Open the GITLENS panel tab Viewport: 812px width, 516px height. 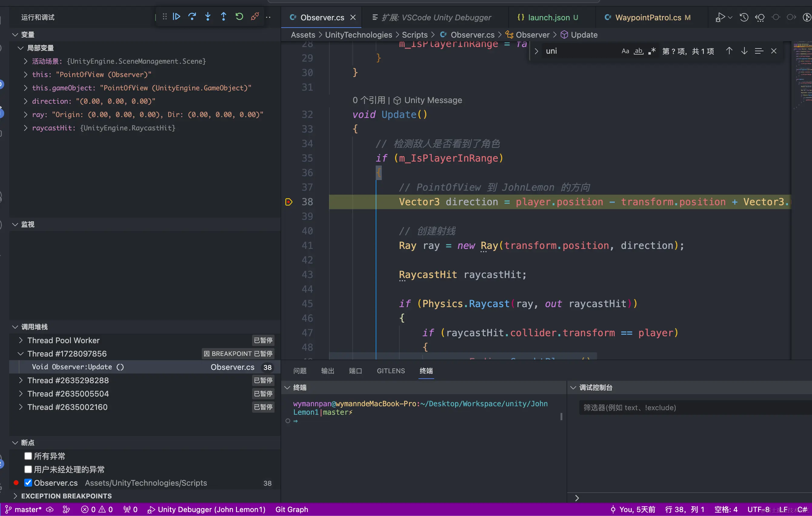point(391,371)
